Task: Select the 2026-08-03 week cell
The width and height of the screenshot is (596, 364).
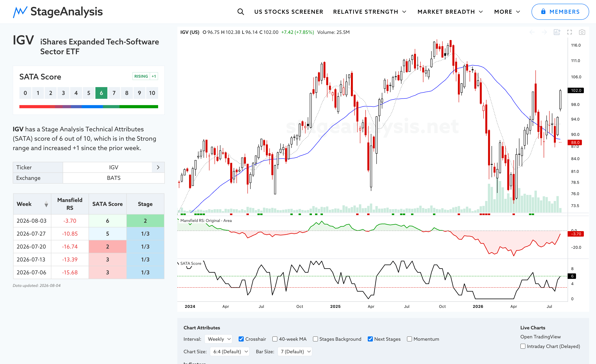Action: 32,221
